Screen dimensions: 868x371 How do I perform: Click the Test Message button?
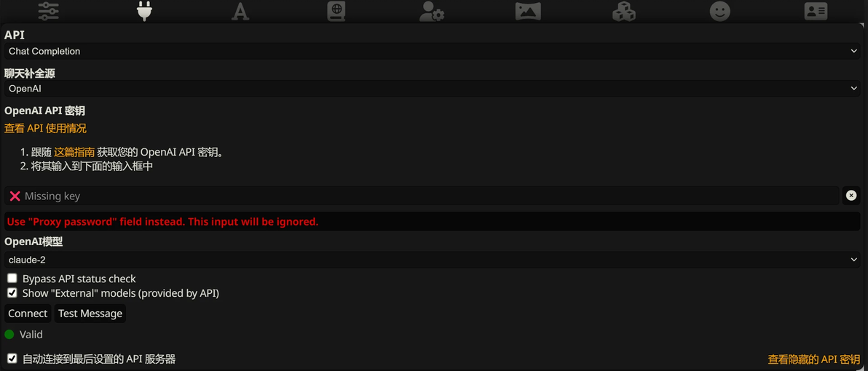click(90, 314)
